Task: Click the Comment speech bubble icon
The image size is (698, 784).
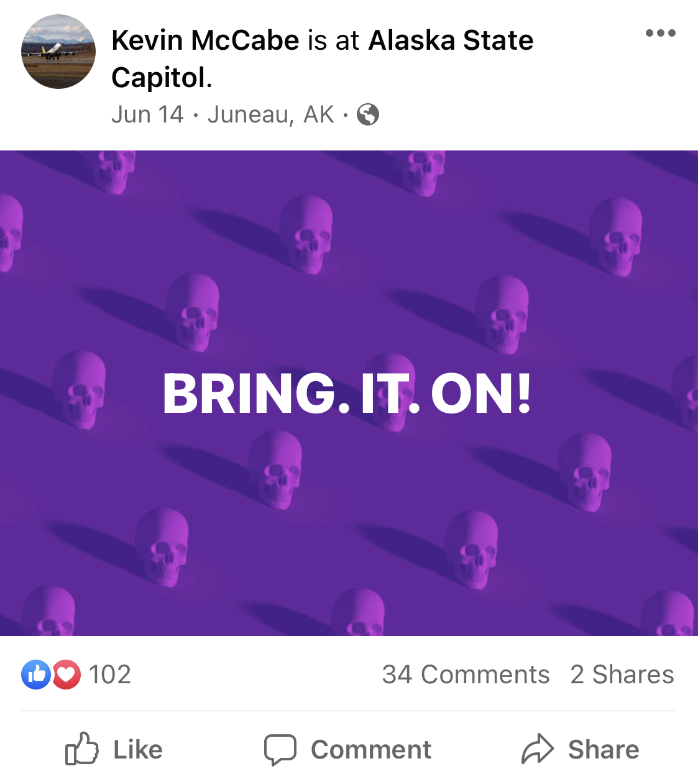Action: click(280, 750)
